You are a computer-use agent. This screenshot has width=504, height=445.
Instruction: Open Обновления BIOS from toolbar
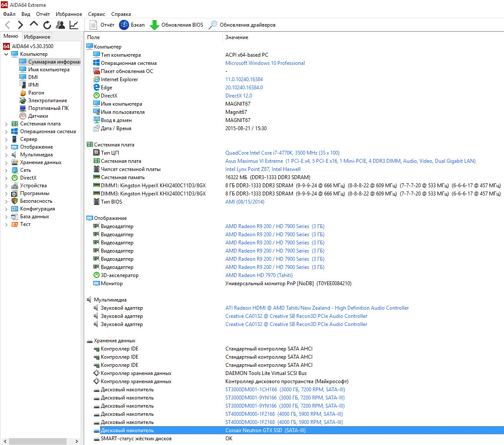coord(176,25)
